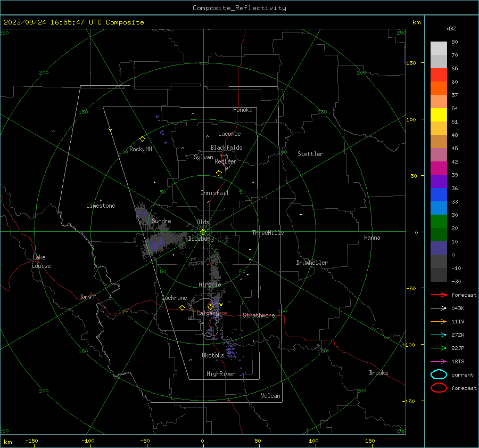This screenshot has height=448, width=479.
Task: Click the Innisfail town label
Action: [x=214, y=193]
